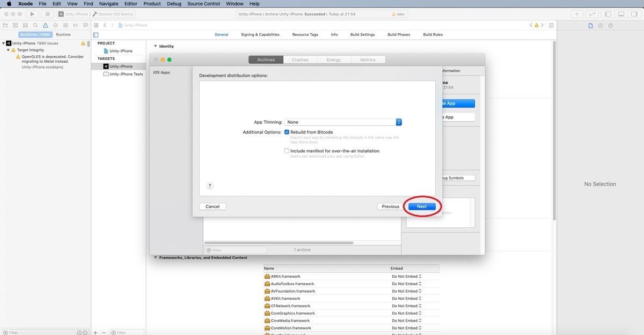Click the help question mark in distribution dialog

coord(210,186)
